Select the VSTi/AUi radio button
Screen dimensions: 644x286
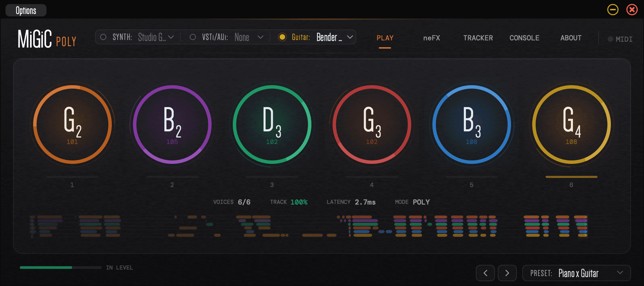pos(193,37)
